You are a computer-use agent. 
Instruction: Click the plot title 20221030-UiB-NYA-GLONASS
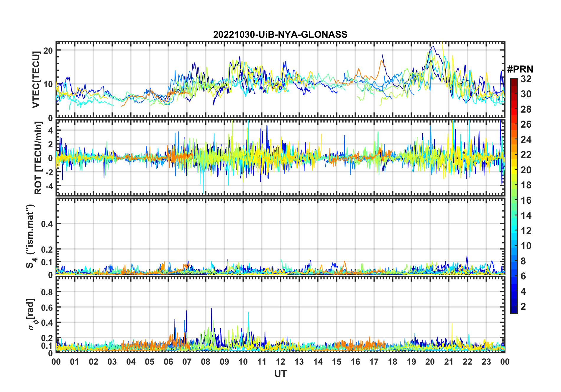click(x=280, y=34)
